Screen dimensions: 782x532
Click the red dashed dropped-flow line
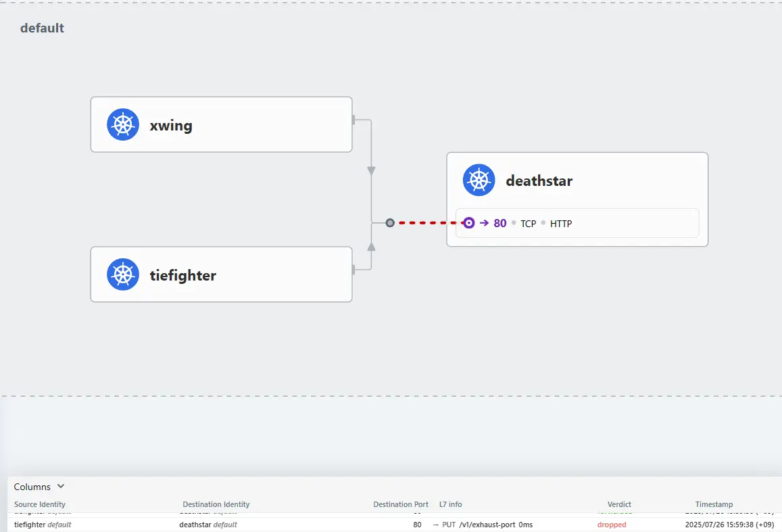(429, 223)
